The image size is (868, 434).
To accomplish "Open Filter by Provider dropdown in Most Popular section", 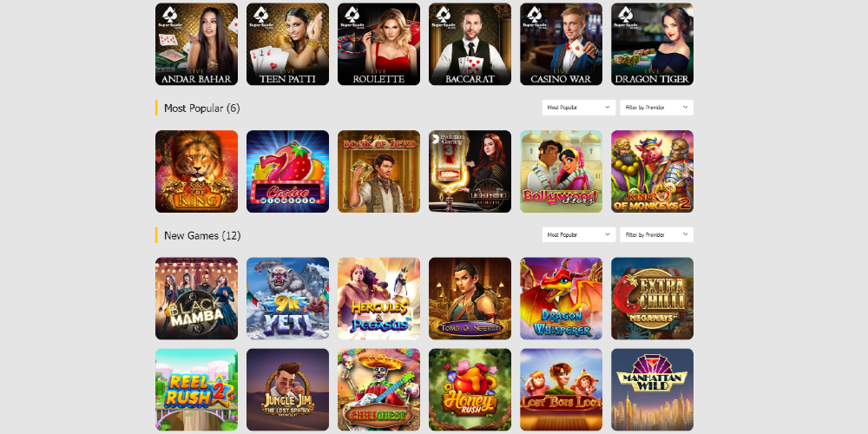I will pyautogui.click(x=656, y=108).
